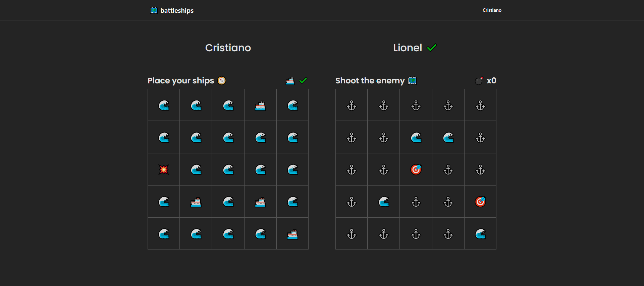Click the Cristiano player name heading
This screenshot has height=286, width=644.
[228, 48]
